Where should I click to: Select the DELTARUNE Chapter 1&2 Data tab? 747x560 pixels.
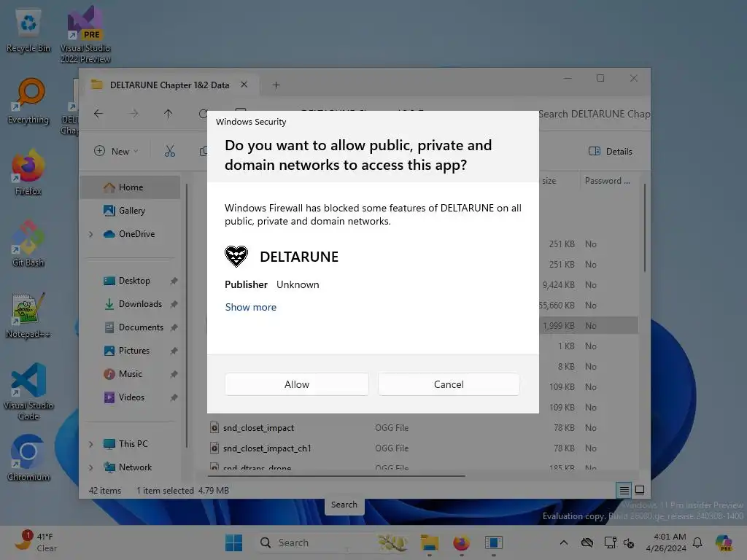click(169, 85)
